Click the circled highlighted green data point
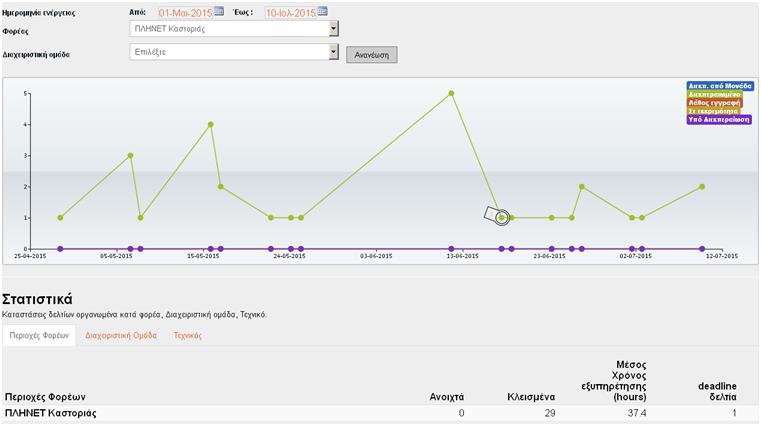This screenshot has height=426, width=761. (x=502, y=217)
